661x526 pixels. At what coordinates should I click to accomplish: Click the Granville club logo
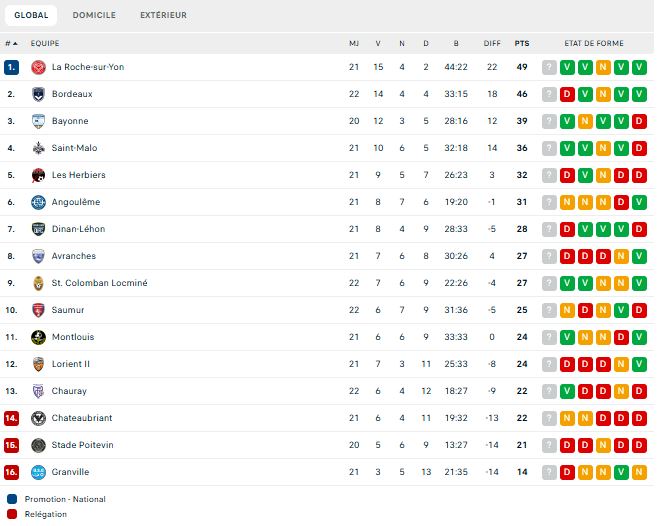[x=38, y=472]
